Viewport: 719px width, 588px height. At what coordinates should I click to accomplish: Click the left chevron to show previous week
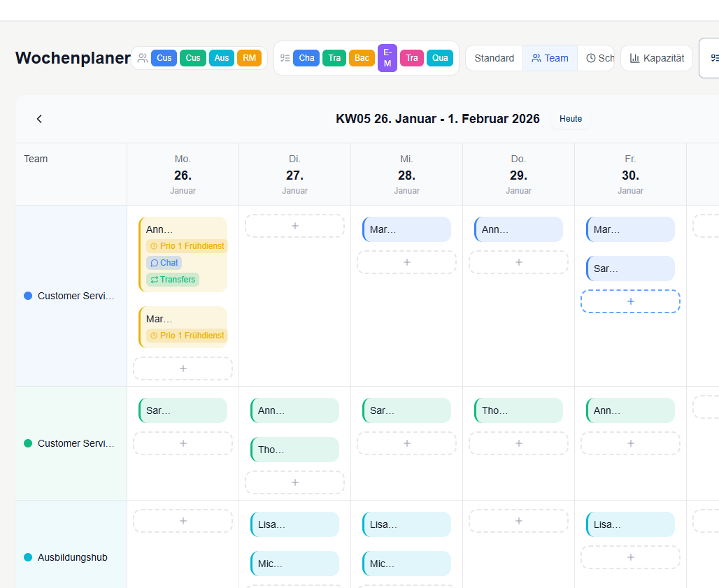[39, 119]
